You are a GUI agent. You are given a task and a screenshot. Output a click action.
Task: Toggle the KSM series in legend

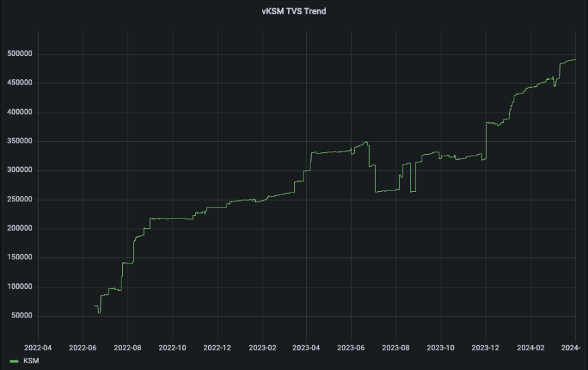click(31, 360)
